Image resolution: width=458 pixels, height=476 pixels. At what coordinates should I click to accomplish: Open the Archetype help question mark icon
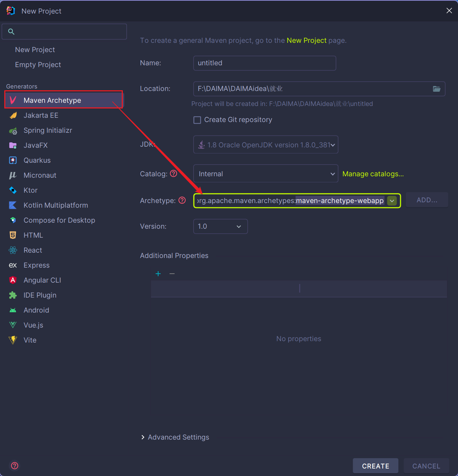[182, 200]
